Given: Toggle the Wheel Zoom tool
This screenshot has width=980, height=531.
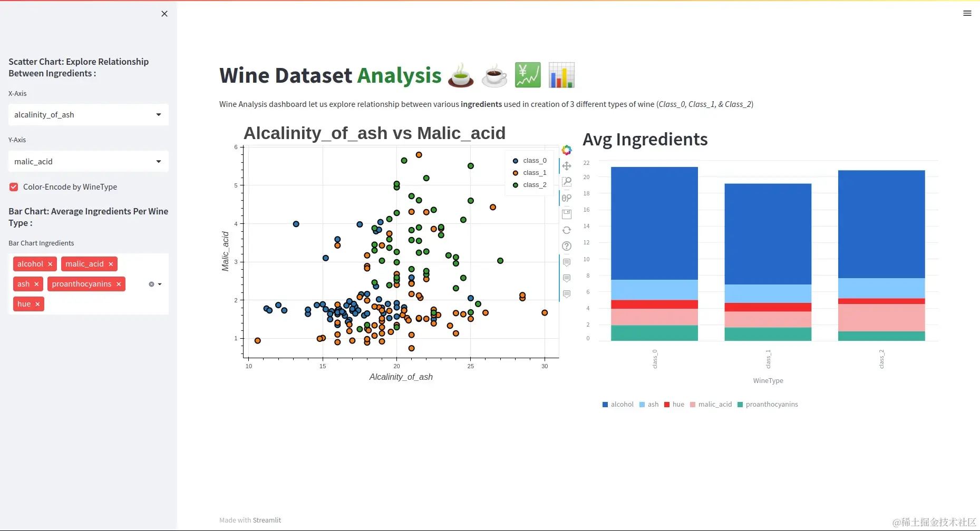Looking at the screenshot, I should click(x=567, y=198).
